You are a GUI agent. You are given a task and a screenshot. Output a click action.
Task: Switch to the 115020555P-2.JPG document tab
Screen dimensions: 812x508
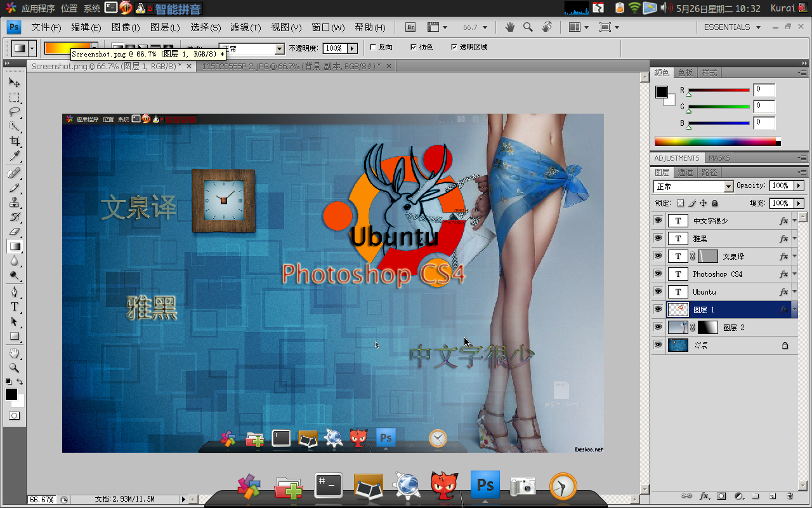[291, 66]
